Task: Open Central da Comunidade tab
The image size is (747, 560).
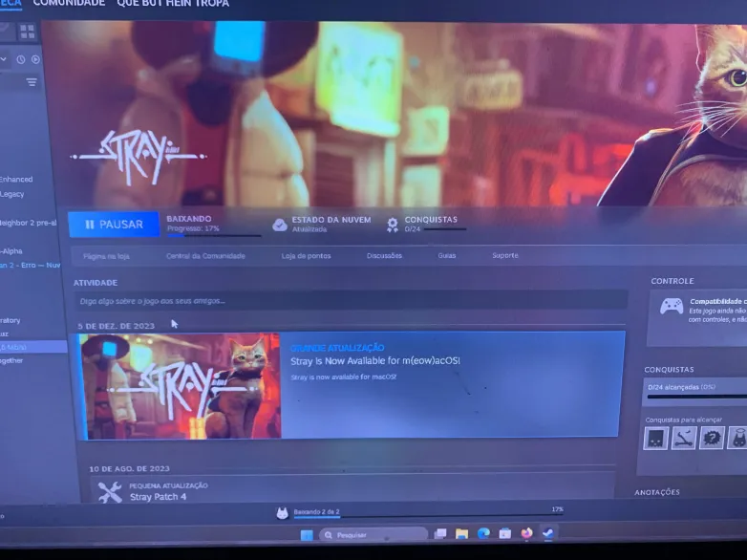Action: click(x=205, y=256)
